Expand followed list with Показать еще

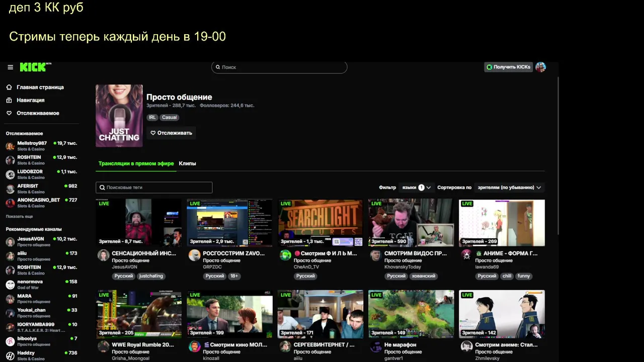click(x=19, y=216)
